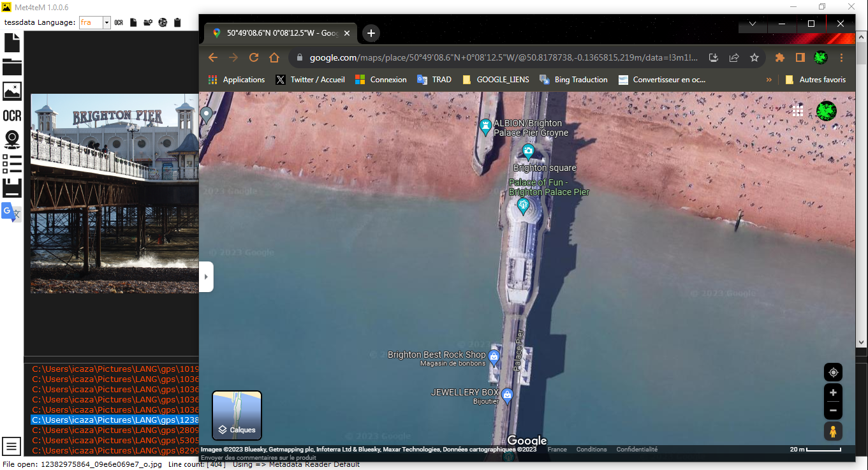This screenshot has width=868, height=470.
Task: Open Chrome extensions puzzle icon
Action: (779, 57)
